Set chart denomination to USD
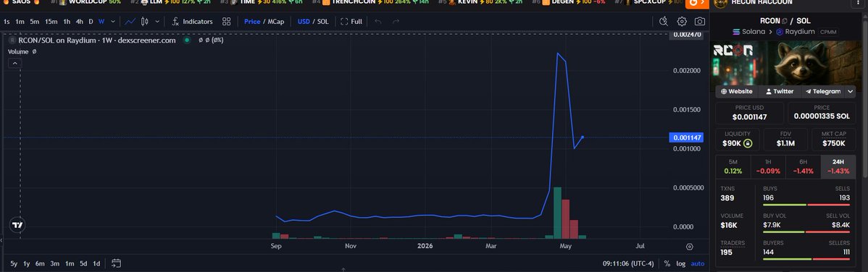This screenshot has width=868, height=272. pyautogui.click(x=304, y=22)
